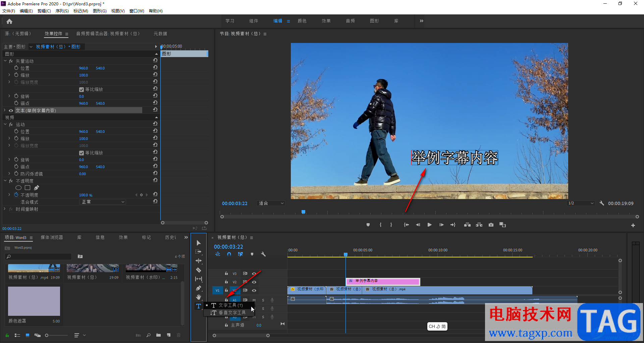This screenshot has height=343, width=644.
Task: Select the Razor tool
Action: 199,270
